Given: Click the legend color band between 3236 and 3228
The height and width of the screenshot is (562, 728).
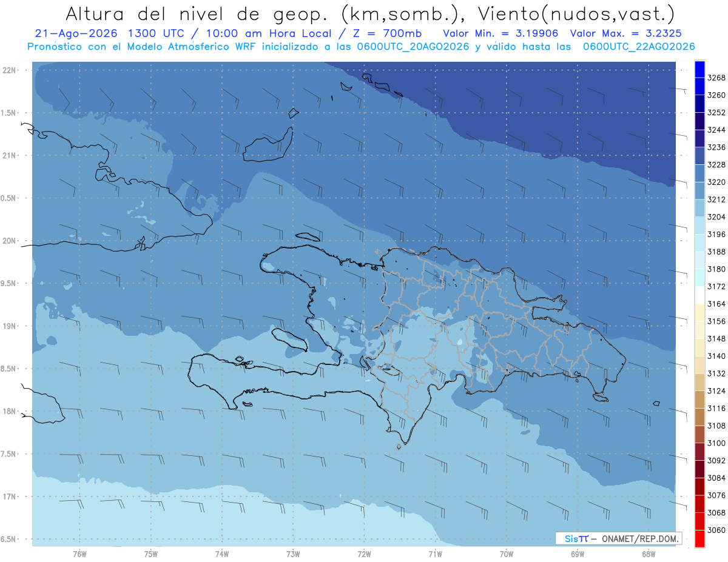Looking at the screenshot, I should (699, 156).
